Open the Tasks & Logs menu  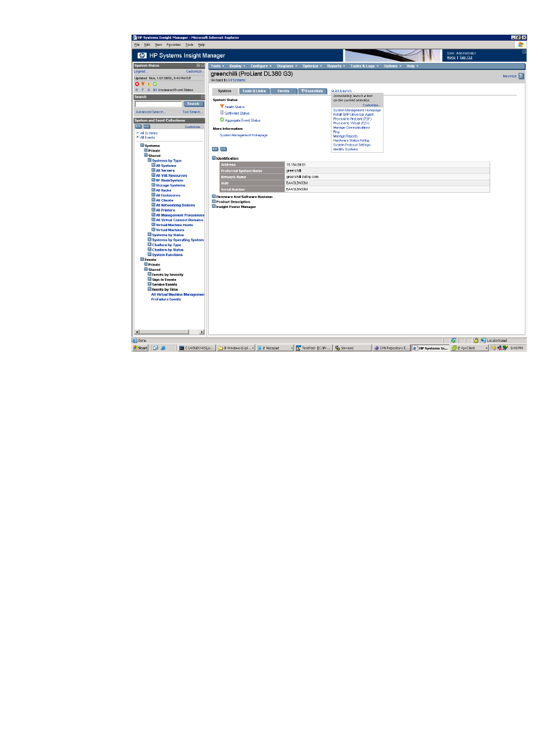(x=365, y=66)
